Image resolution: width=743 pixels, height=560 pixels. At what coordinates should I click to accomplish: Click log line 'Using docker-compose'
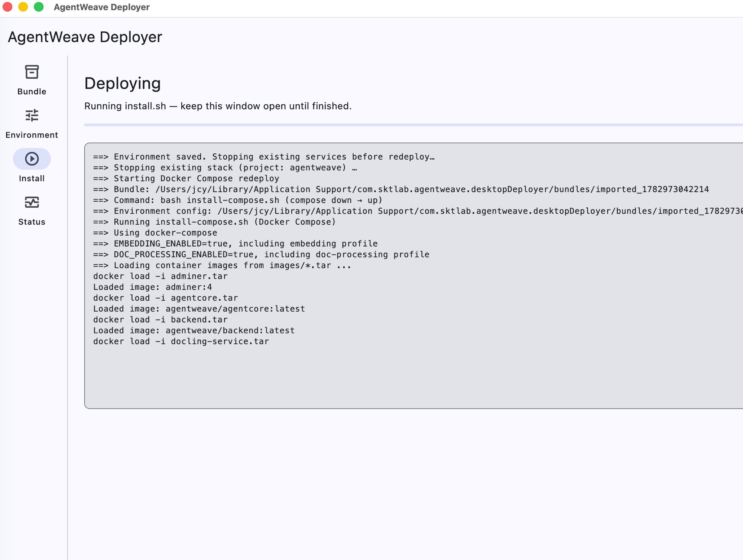point(155,233)
